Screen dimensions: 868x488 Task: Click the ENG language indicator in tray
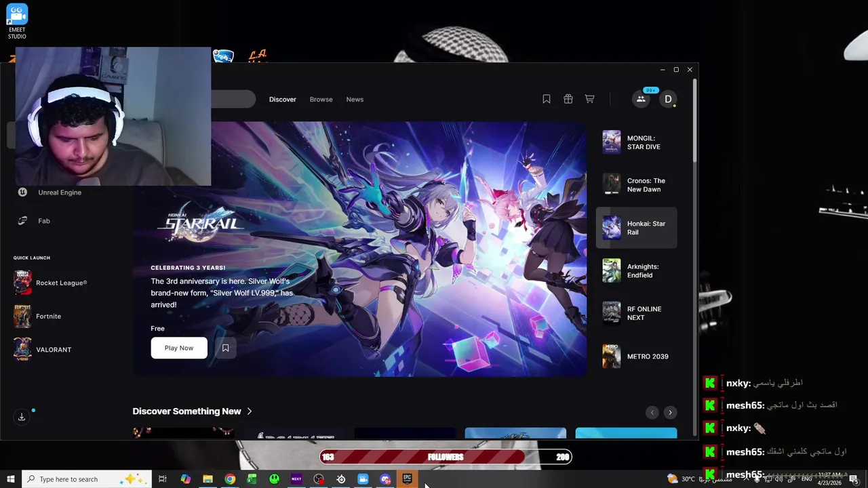(807, 479)
